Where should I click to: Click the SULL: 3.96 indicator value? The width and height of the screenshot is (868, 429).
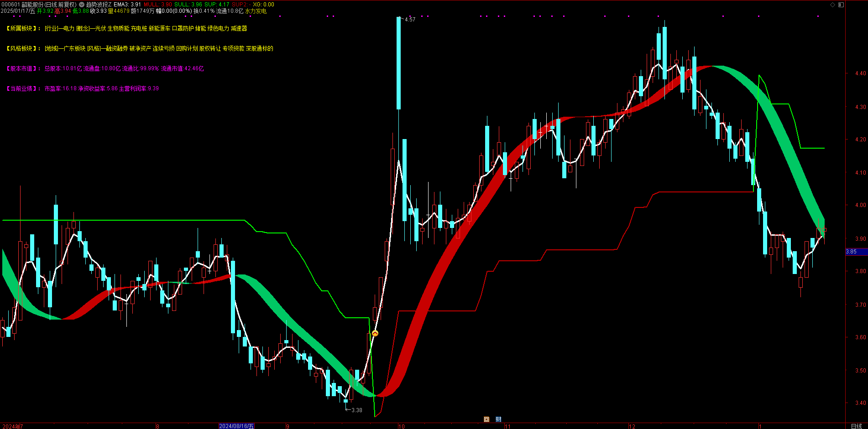pos(188,5)
